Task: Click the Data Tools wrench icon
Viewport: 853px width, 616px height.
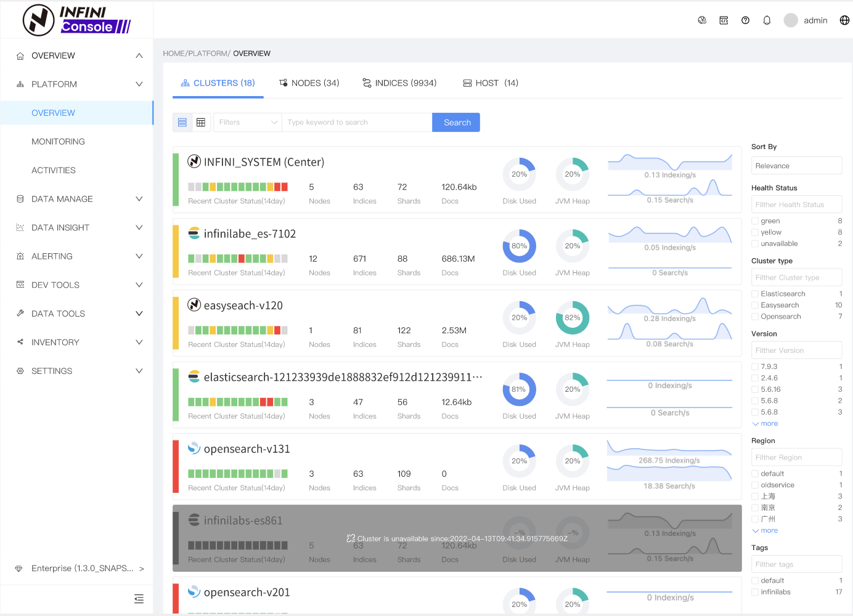Action: (x=20, y=314)
